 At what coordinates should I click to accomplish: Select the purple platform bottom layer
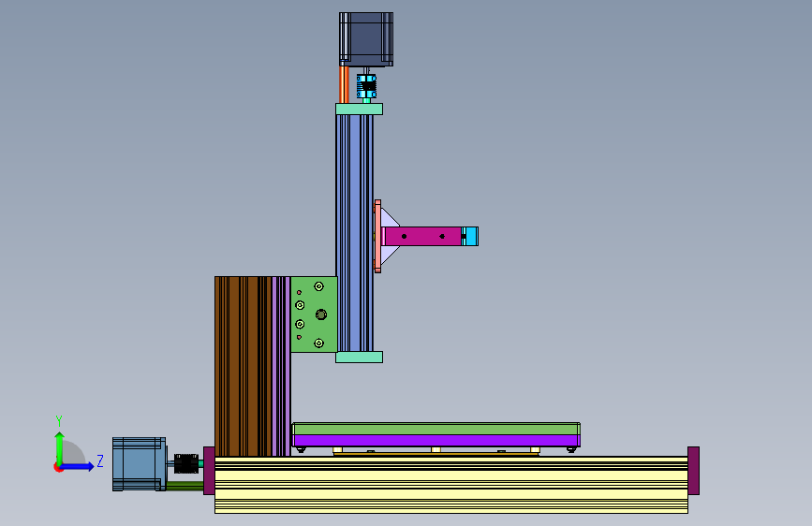click(436, 441)
